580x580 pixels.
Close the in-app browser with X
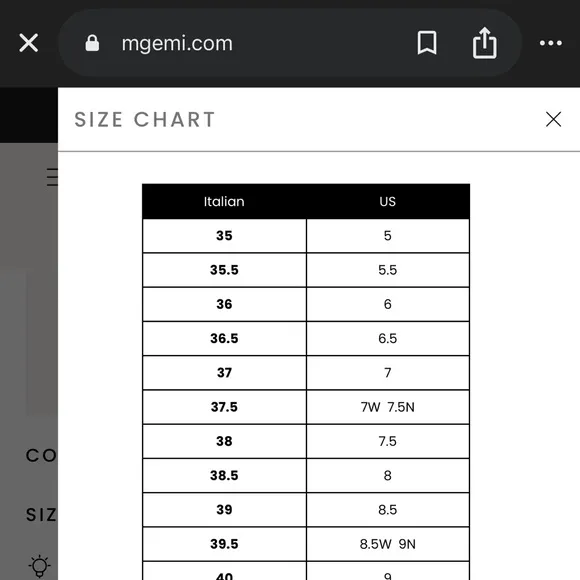click(x=28, y=43)
